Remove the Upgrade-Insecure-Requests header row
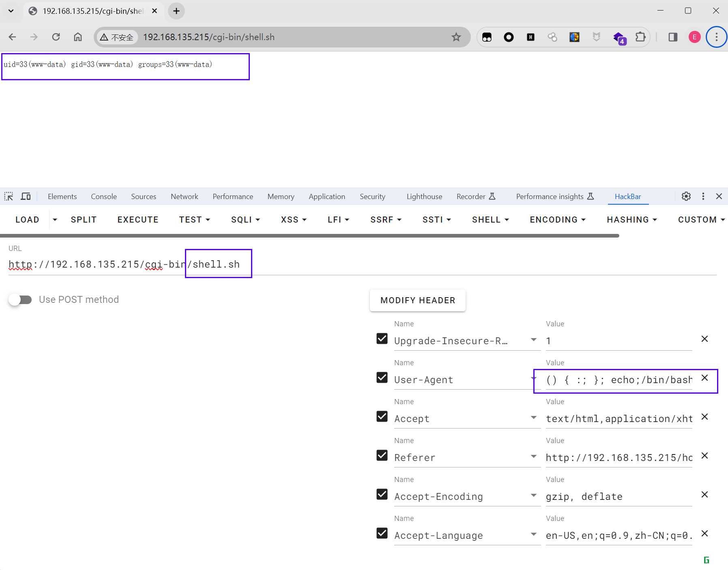Viewport: 728px width, 570px height. (x=705, y=339)
